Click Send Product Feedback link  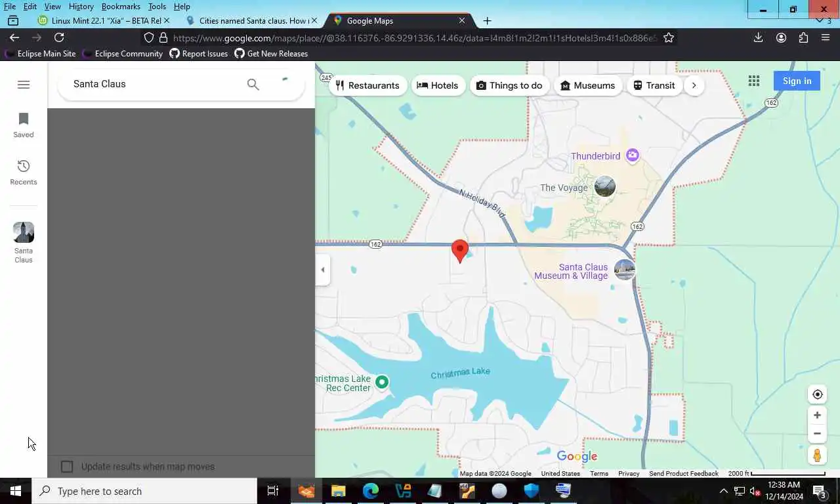(x=684, y=474)
